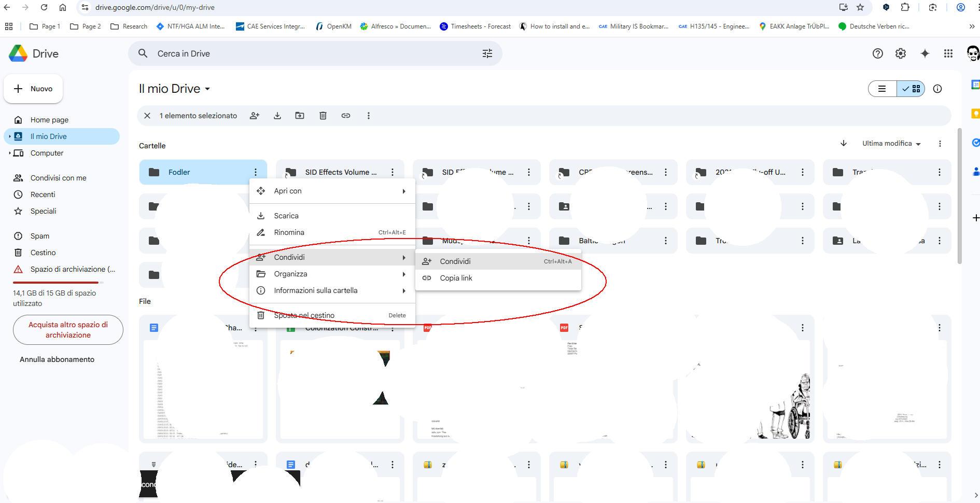
Task: Open the 'Ultima modifica' sort dropdown
Action: click(x=891, y=144)
